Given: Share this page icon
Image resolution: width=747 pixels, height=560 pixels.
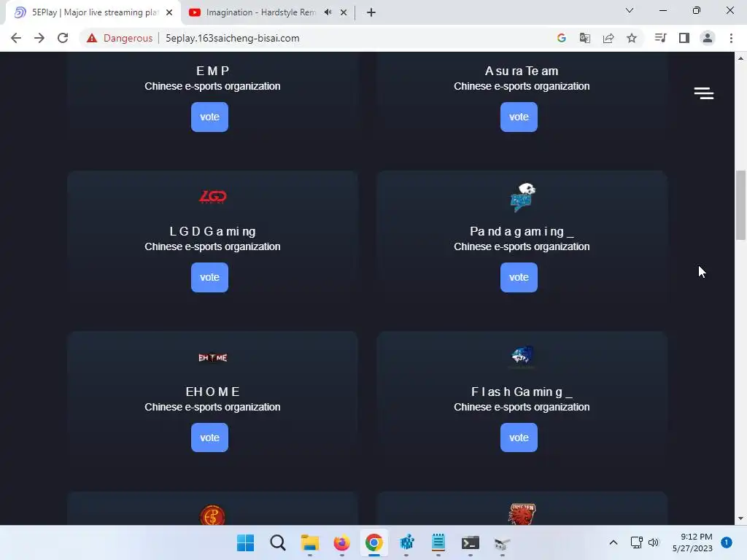Looking at the screenshot, I should [608, 38].
